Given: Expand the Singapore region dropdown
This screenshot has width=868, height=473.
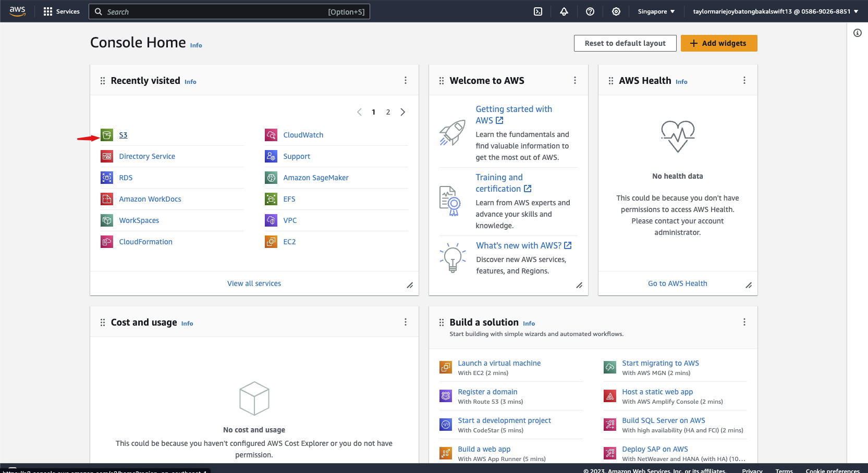Looking at the screenshot, I should pyautogui.click(x=656, y=11).
